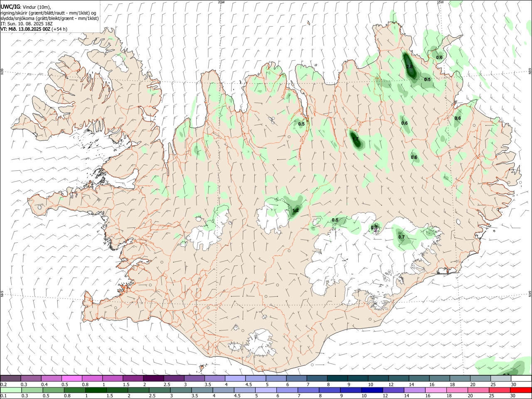Click the 20W longitude label
Screen dimensions: 532x399
click(x=222, y=2)
